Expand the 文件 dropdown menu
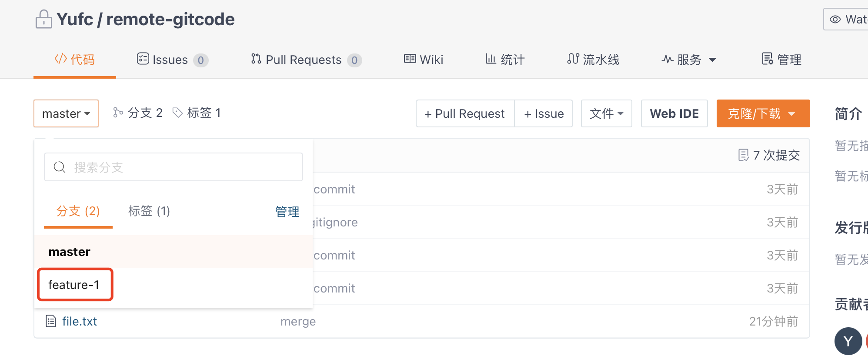This screenshot has height=359, width=868. pyautogui.click(x=606, y=113)
